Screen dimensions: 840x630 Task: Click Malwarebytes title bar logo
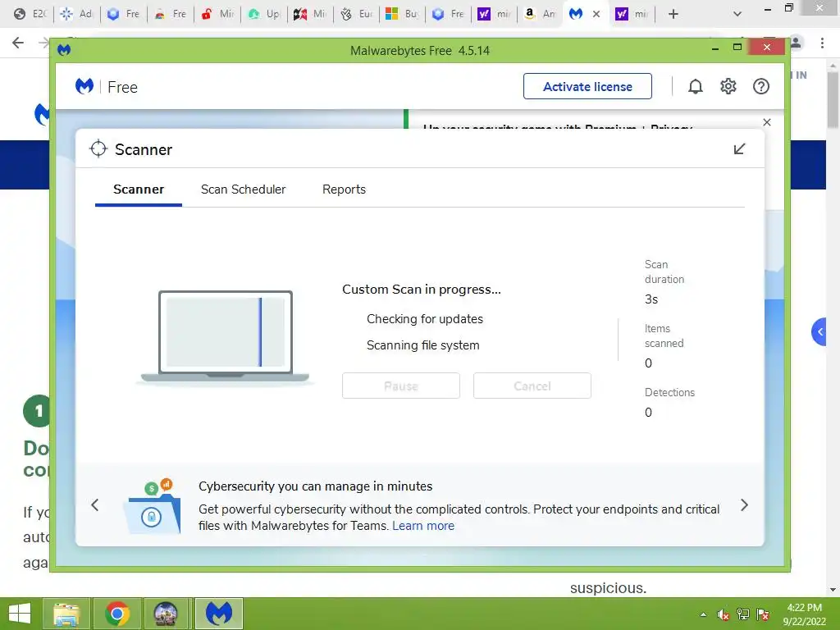click(x=64, y=50)
